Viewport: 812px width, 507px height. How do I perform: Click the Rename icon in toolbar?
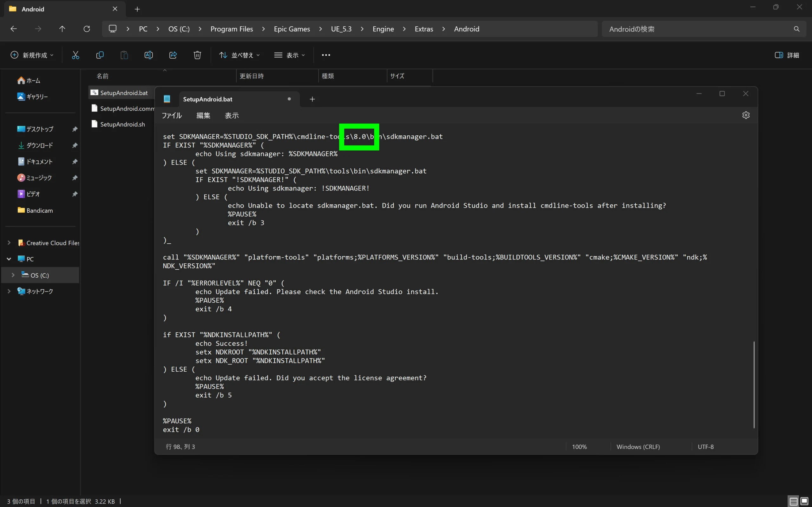149,55
